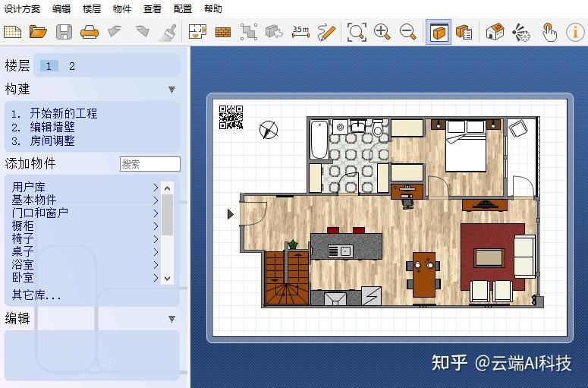Expand the 用户库 category chevron
Screen dimensions: 588x388
(x=156, y=187)
